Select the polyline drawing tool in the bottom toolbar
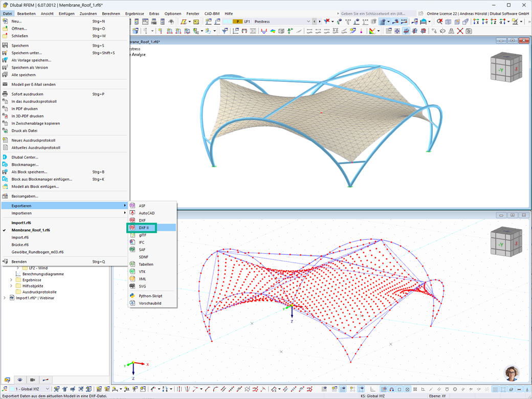This screenshot has width=532, height=399. coord(195,389)
